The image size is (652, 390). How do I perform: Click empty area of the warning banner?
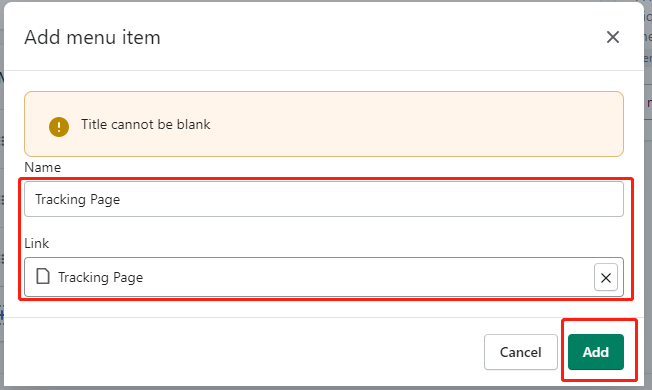(416, 124)
